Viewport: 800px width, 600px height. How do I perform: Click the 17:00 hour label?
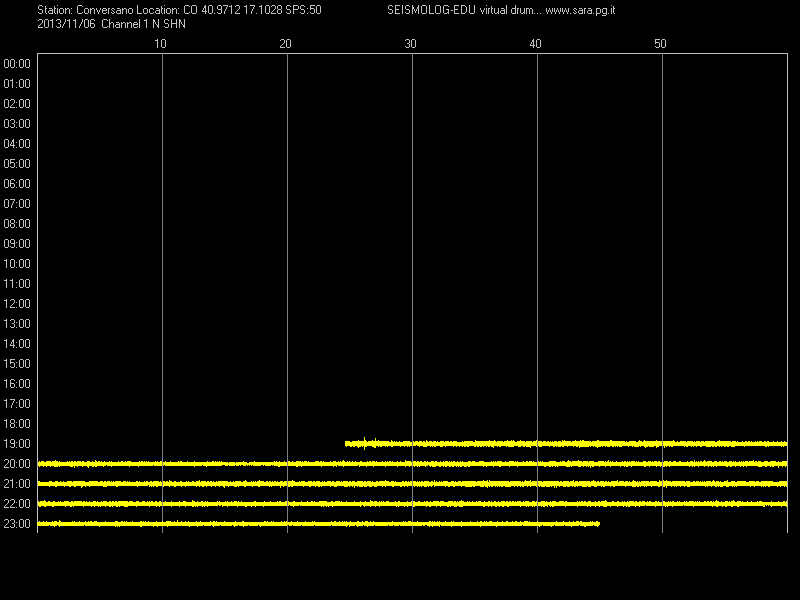pos(17,404)
